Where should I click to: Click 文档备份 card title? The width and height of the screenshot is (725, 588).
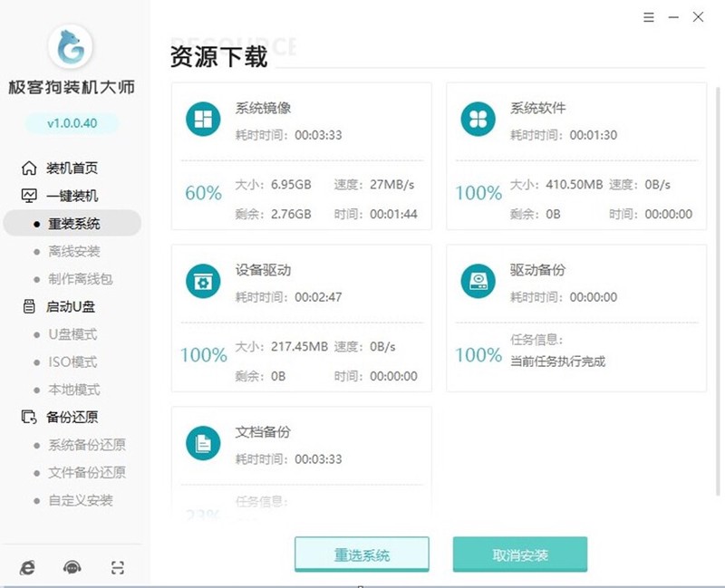(263, 432)
